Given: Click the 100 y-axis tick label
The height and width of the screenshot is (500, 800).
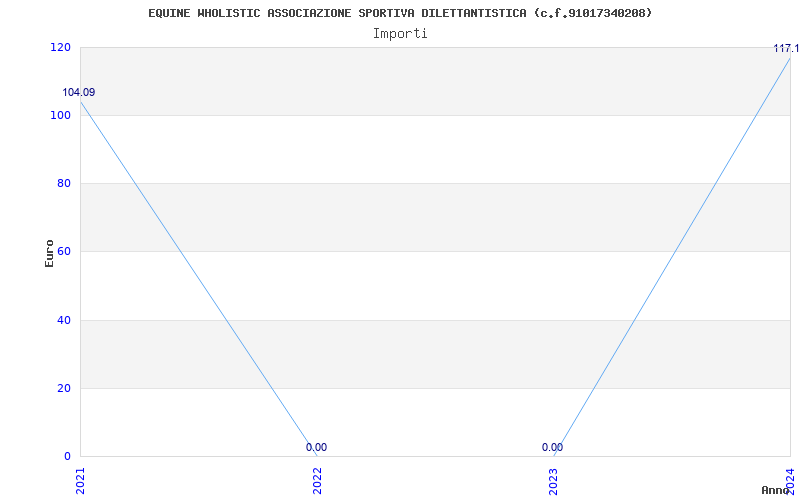Looking at the screenshot, I should pos(60,115).
